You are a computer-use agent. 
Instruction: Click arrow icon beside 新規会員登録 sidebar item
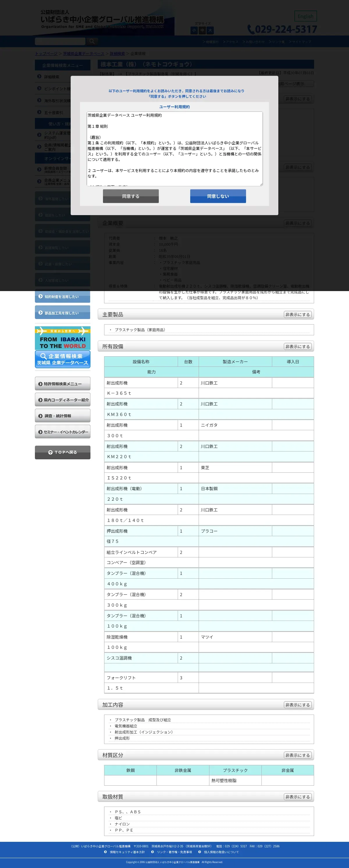coord(39,169)
